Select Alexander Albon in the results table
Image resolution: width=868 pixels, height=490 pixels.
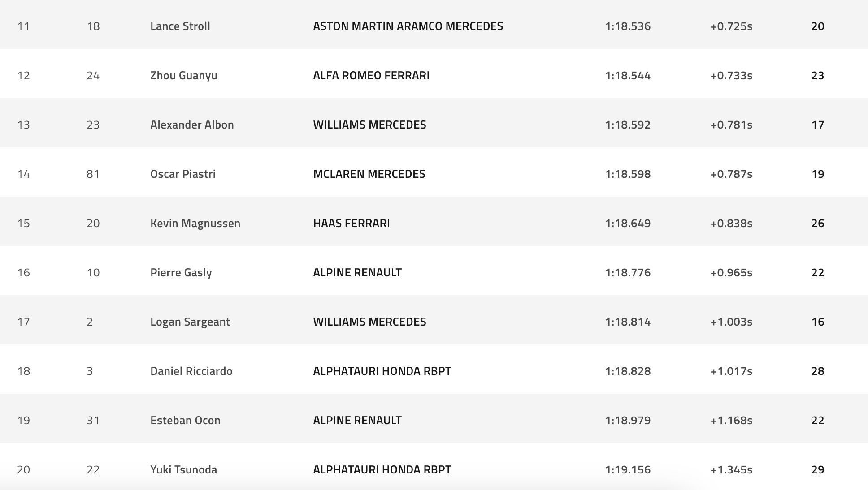coord(192,125)
